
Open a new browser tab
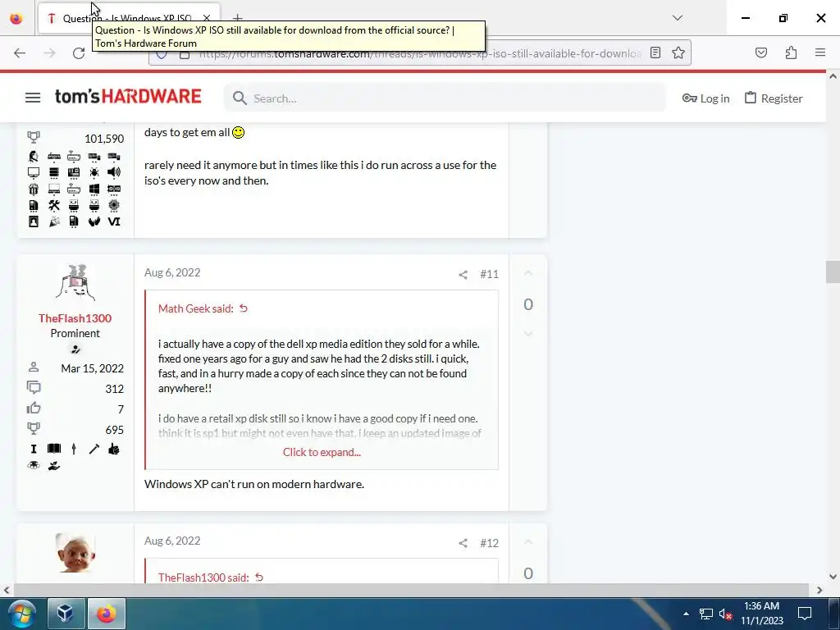(x=237, y=18)
